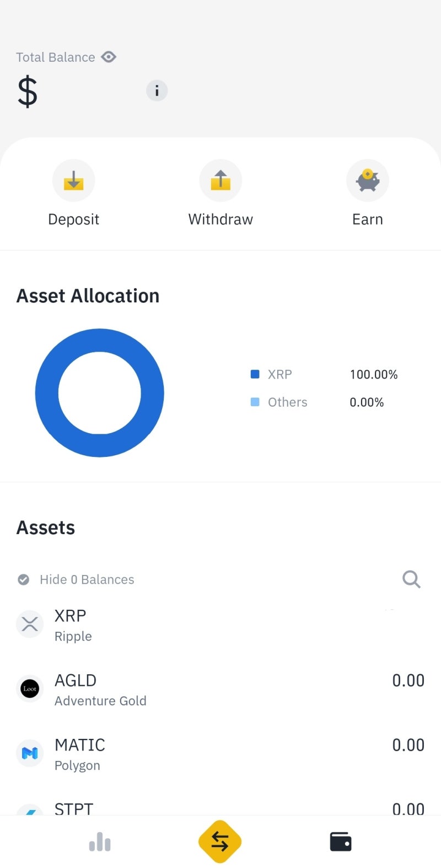Open the Polygon asset row
This screenshot has width=441, height=868.
click(x=220, y=754)
